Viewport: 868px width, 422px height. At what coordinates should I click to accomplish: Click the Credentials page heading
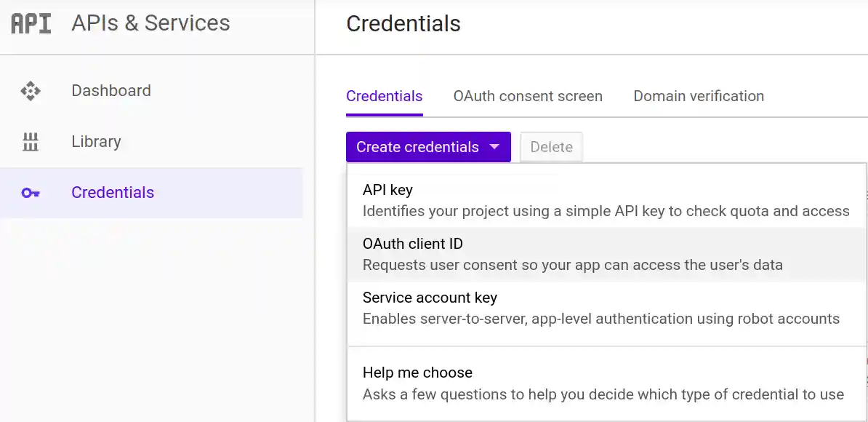(403, 23)
